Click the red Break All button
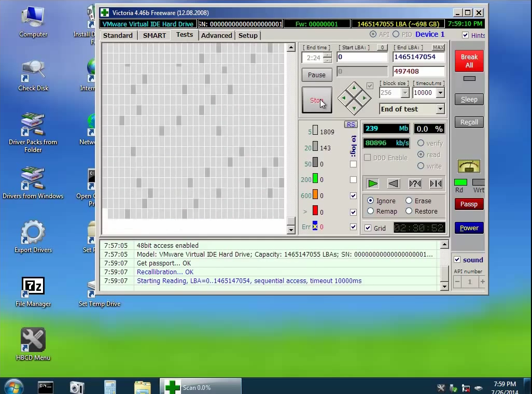532x394 pixels. (469, 61)
